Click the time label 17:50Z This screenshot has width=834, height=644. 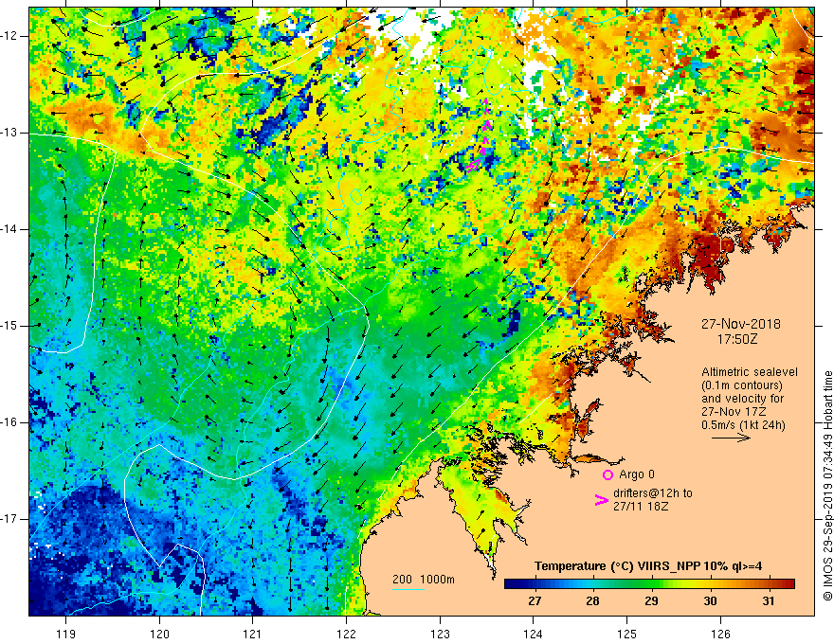[x=736, y=338]
